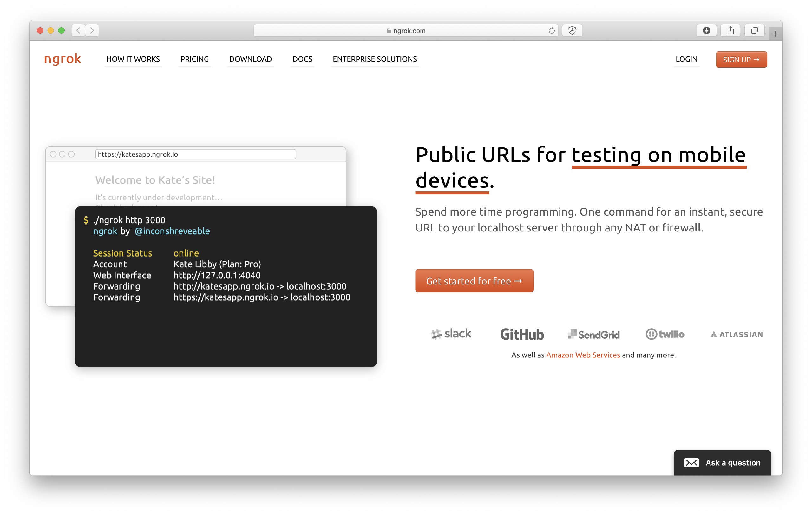Click 'http://127.0.0.1:4040' web interface value
The width and height of the screenshot is (812, 515).
pyautogui.click(x=217, y=275)
